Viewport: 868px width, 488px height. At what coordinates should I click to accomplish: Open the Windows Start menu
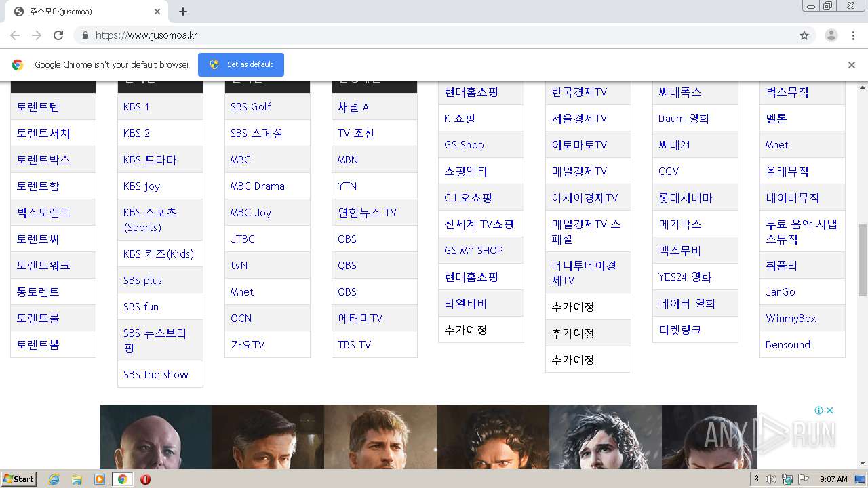18,479
